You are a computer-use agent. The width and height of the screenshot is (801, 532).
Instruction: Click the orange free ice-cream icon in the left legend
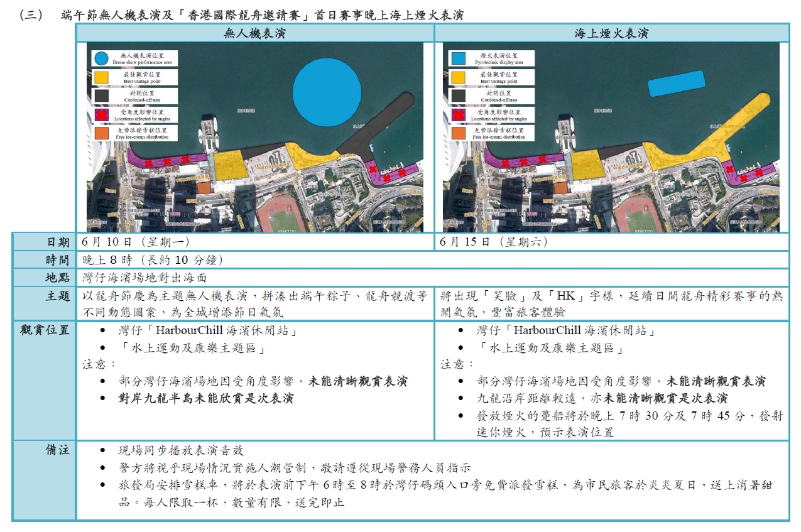coord(101,133)
